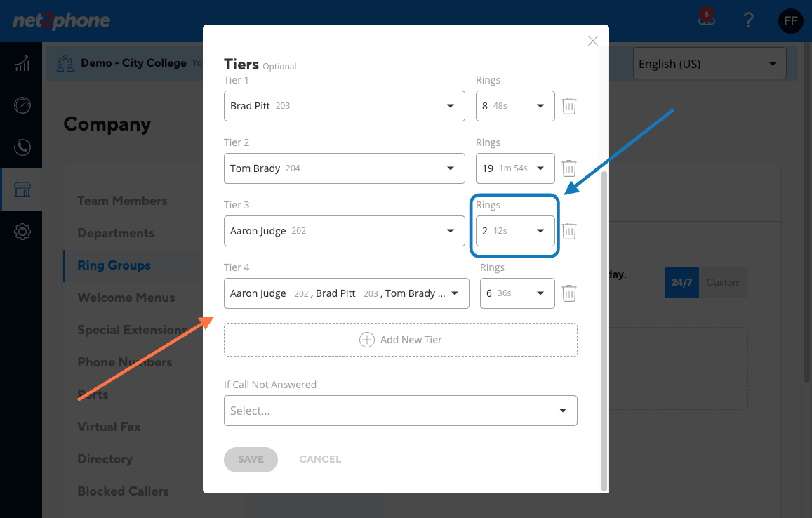Open Tier 1 Rings dropdown showing 8
Screen dimensions: 812x518
515,106
